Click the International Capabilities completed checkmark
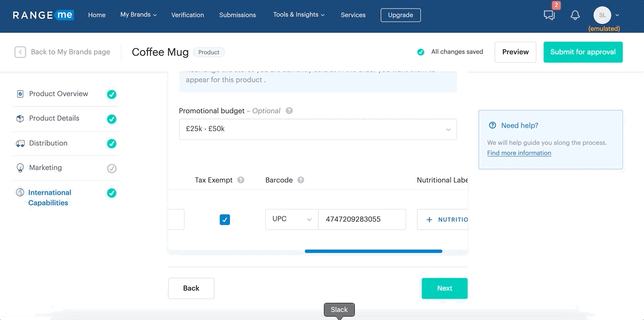644x320 pixels. point(112,193)
